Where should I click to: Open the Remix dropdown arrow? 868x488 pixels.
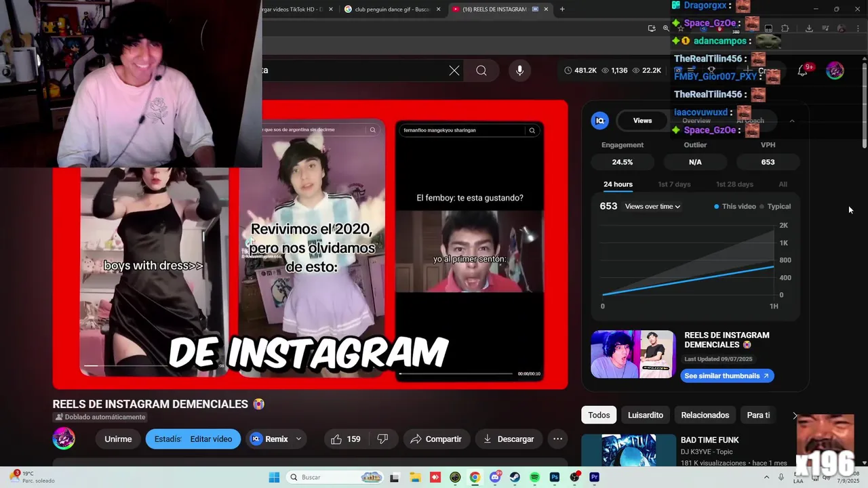click(298, 439)
